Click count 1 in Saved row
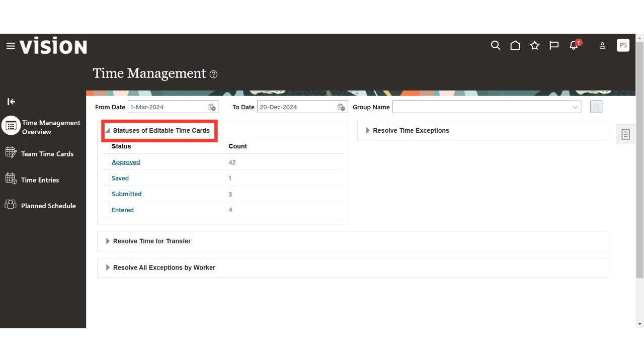644x362 pixels. 230,178
